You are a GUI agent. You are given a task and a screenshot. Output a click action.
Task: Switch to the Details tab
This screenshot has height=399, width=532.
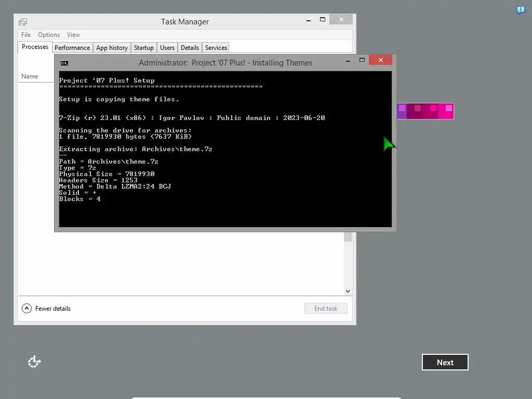tap(190, 48)
